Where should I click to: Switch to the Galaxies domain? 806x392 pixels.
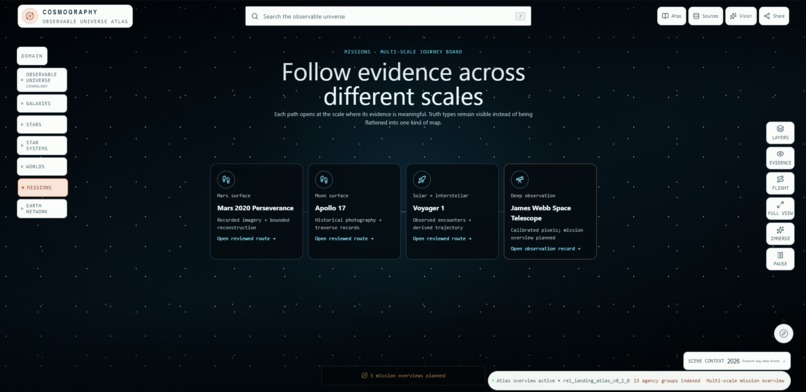[42, 103]
